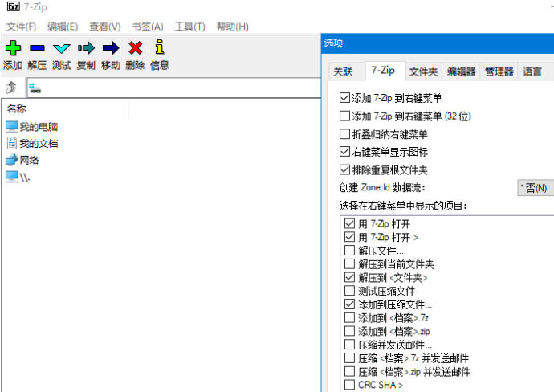Open the 书签(A) menu
The width and height of the screenshot is (554, 392).
pos(148,27)
